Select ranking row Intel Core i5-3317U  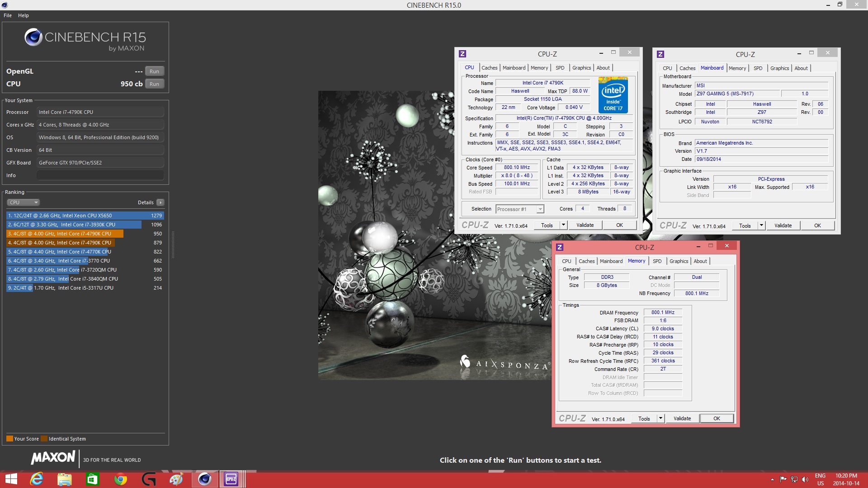[85, 288]
